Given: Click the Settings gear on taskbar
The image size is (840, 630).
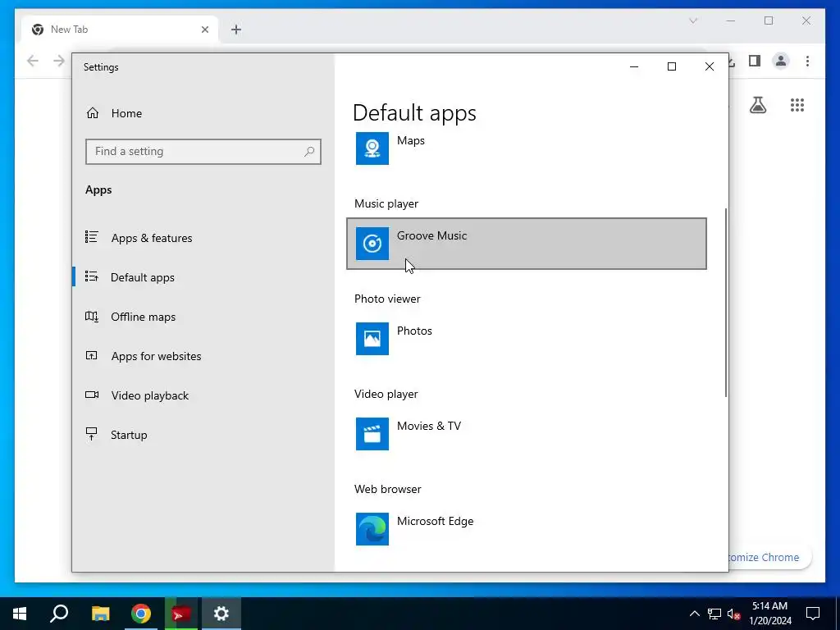Looking at the screenshot, I should [x=221, y=614].
